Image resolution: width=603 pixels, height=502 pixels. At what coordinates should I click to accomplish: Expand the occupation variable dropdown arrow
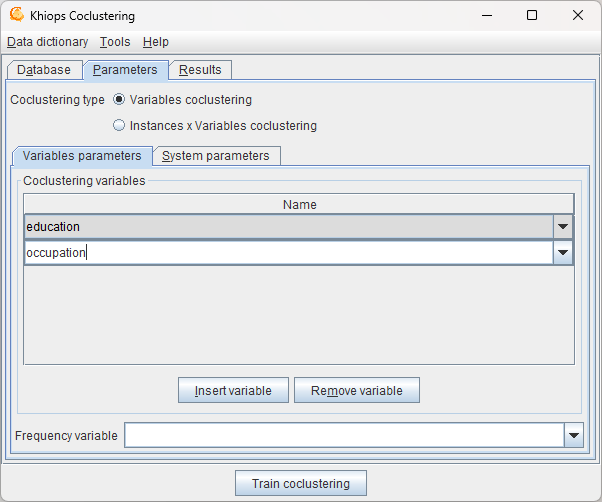(563, 253)
